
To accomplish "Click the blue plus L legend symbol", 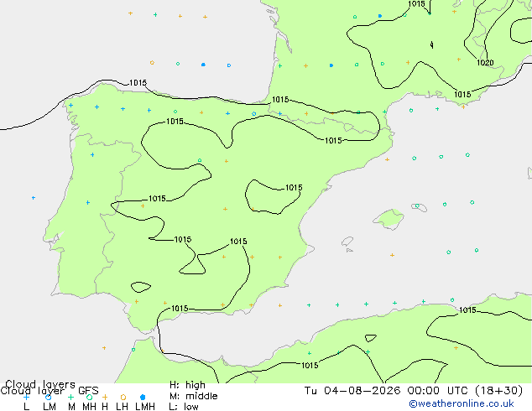I will (27, 397).
